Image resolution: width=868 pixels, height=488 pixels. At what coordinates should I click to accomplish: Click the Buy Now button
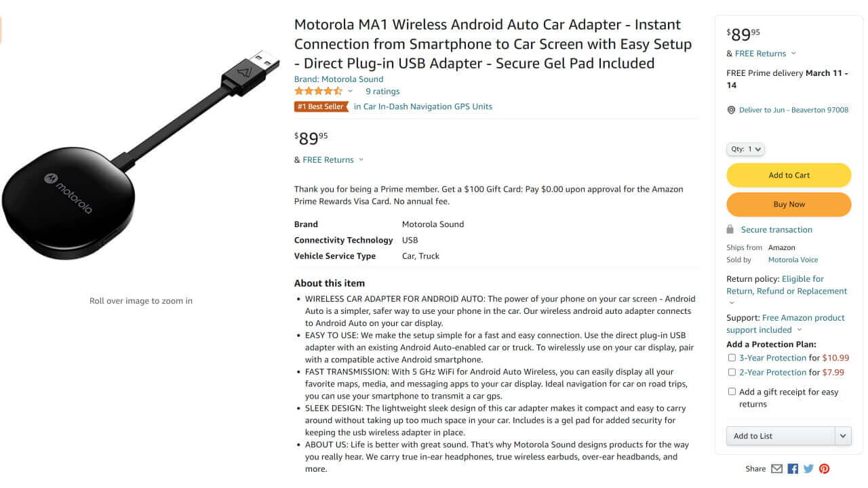tap(789, 204)
